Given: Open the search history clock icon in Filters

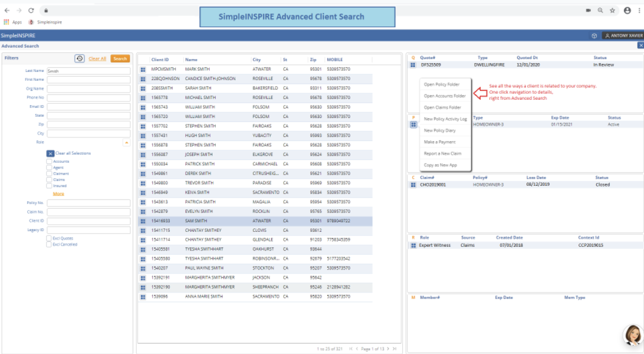Looking at the screenshot, I should [80, 59].
